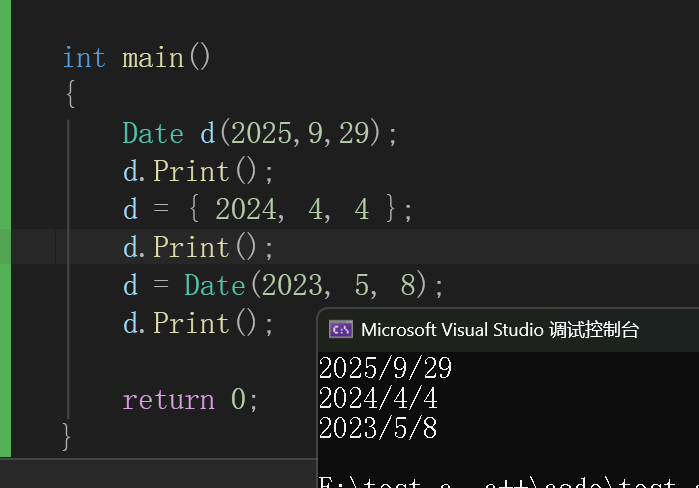Click the return keyword
The height and width of the screenshot is (488, 699).
pos(169,400)
